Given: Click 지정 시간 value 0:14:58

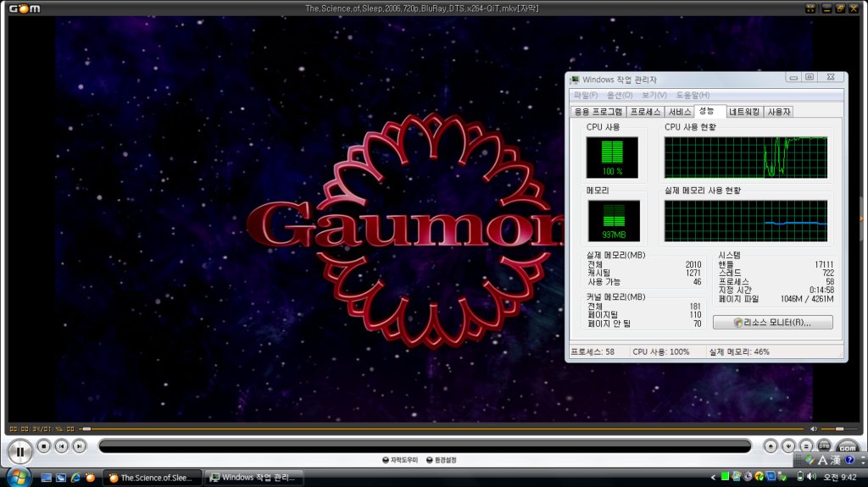Looking at the screenshot, I should coord(821,290).
